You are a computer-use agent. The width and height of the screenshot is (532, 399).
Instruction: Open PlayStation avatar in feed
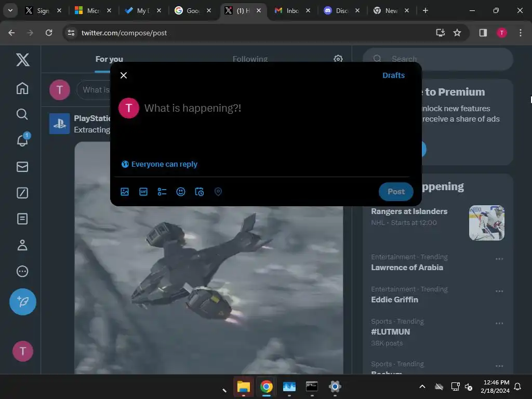(59, 124)
